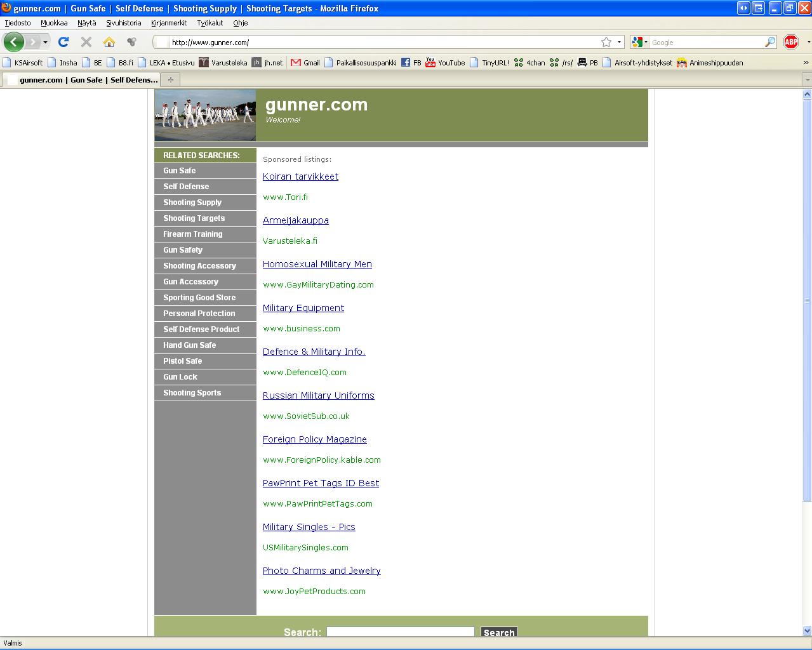Open the Gmail bookmark
The width and height of the screenshot is (812, 650).
point(305,63)
